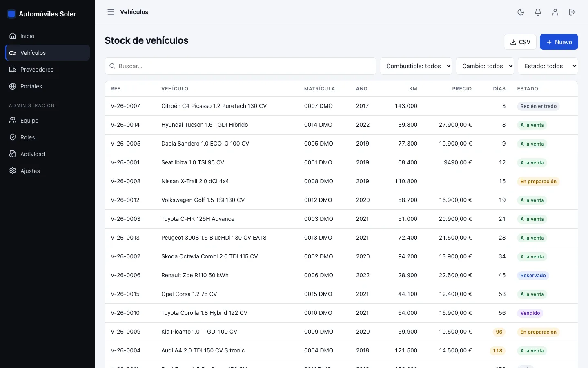Click Nissan X-Trail 2.0 dCi 4x4
The width and height of the screenshot is (588, 368).
(195, 181)
